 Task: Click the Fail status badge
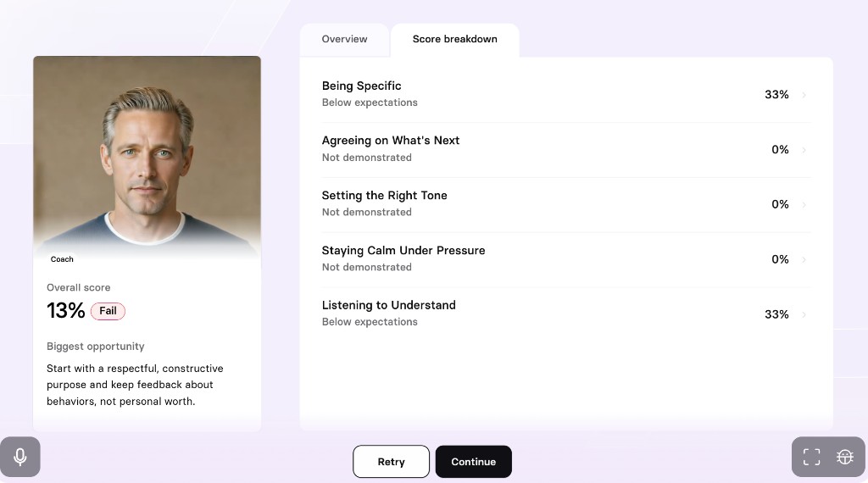click(x=108, y=311)
